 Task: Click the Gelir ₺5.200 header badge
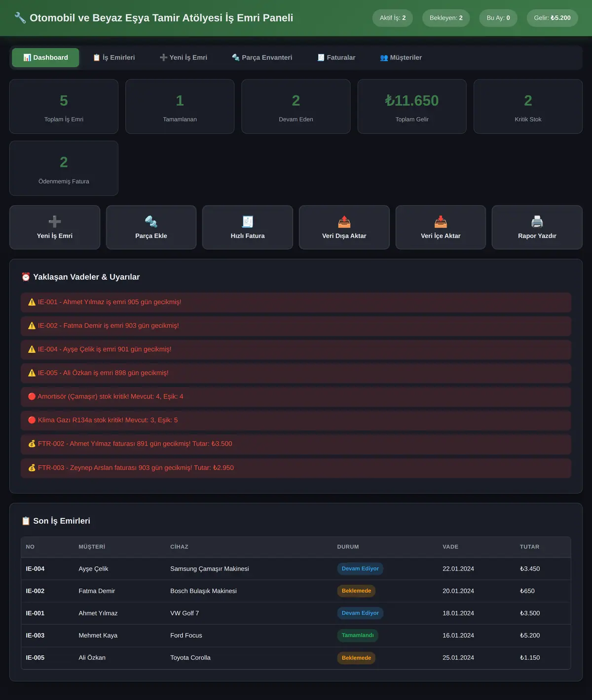[552, 18]
